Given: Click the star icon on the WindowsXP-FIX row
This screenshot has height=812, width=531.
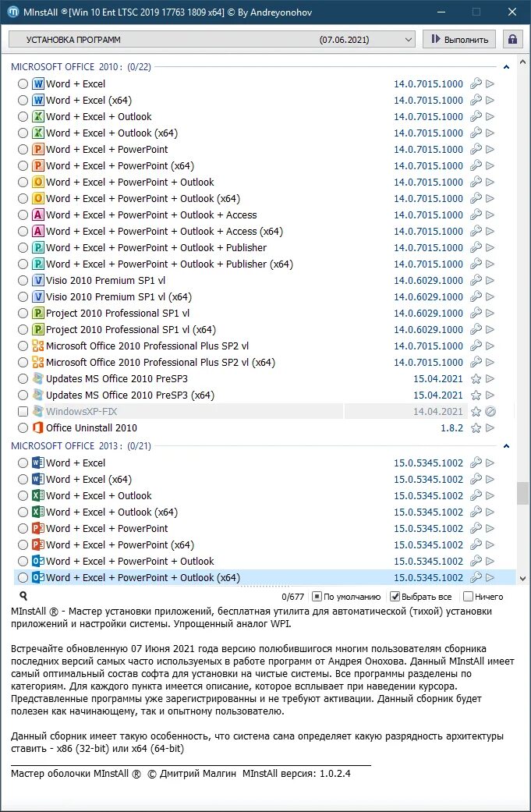Looking at the screenshot, I should coord(476,411).
